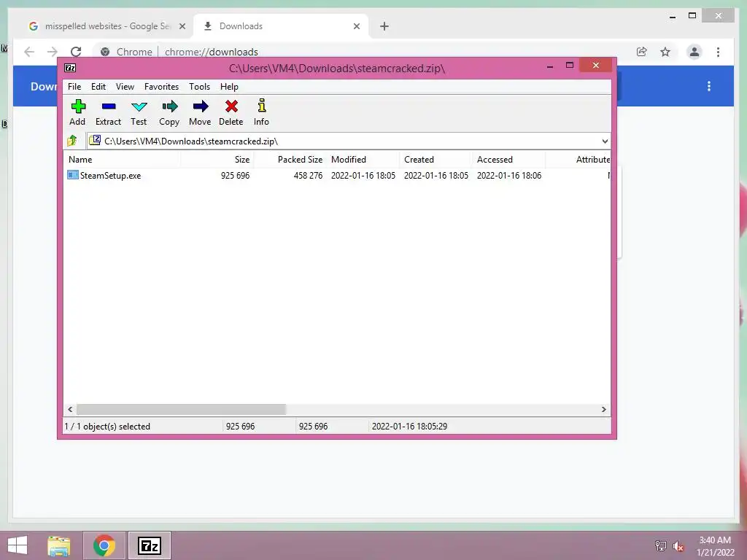Minimize the 7-Zip window
The height and width of the screenshot is (560, 747).
(550, 66)
